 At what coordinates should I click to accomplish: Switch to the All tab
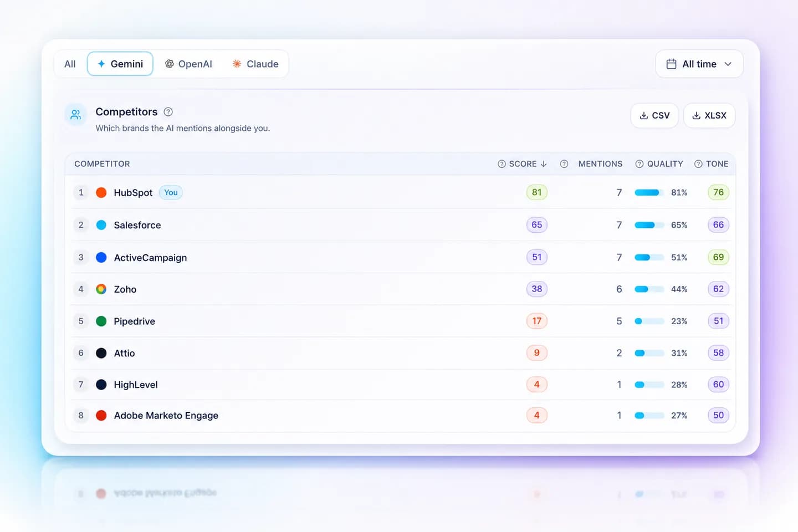coord(70,64)
